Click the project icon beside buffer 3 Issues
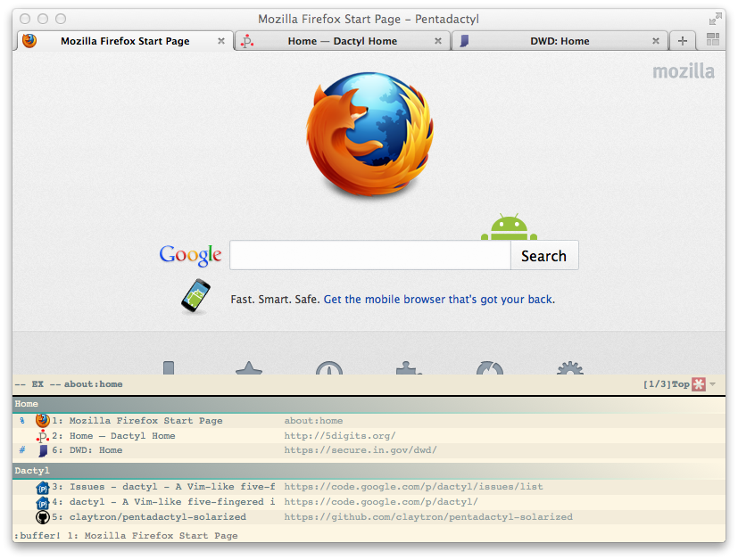The image size is (738, 560). click(x=43, y=488)
